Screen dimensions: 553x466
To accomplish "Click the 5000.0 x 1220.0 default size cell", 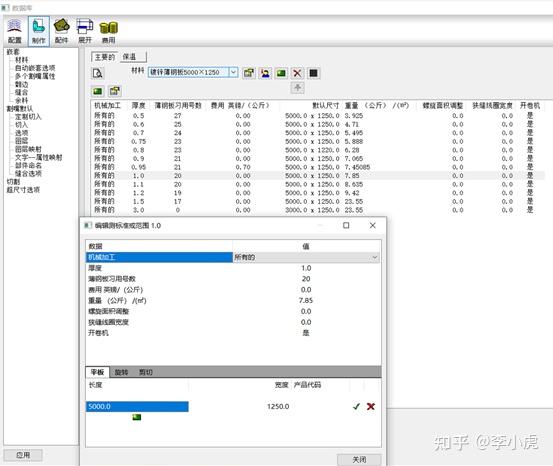I will 312,150.
